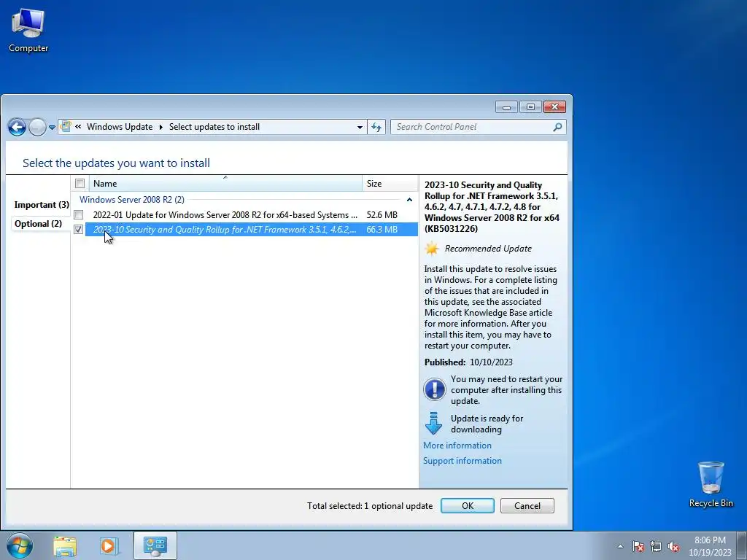Click the Show desktop strip

(x=742, y=545)
